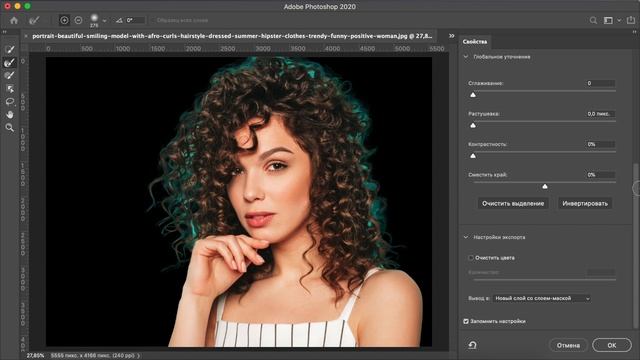The width and height of the screenshot is (640, 360).
Task: Edit the Сместить край 0% field
Action: (x=600, y=175)
